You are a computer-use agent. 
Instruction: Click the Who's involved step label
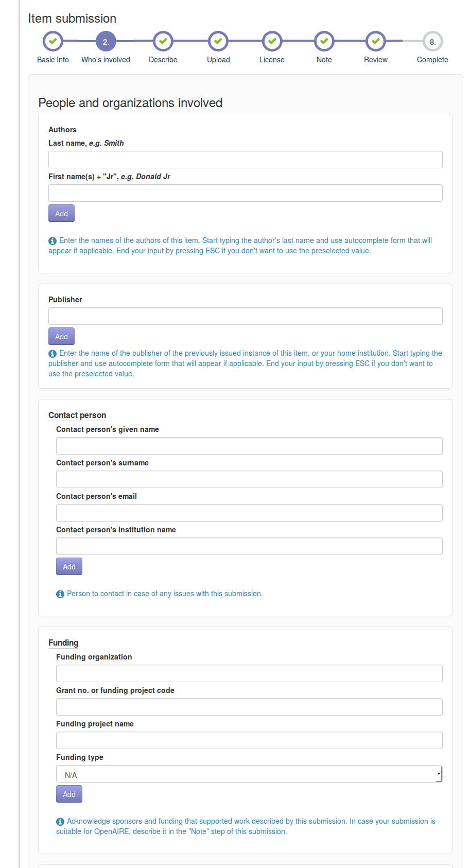tap(106, 60)
